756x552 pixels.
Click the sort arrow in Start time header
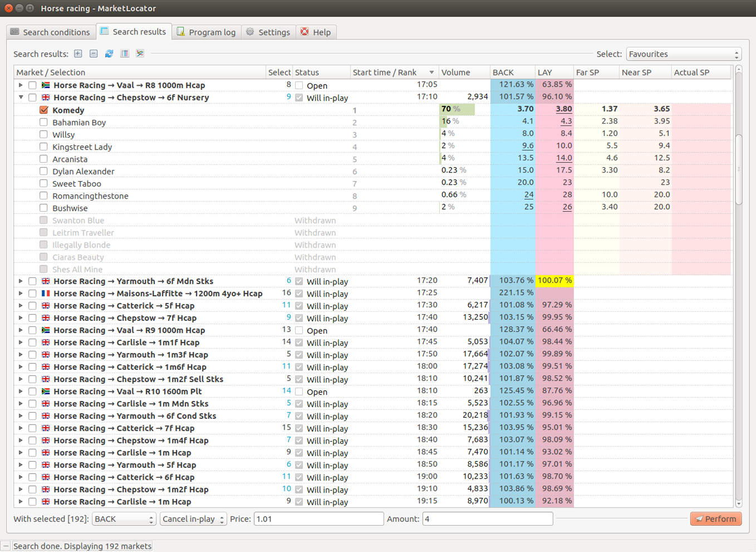[431, 72]
